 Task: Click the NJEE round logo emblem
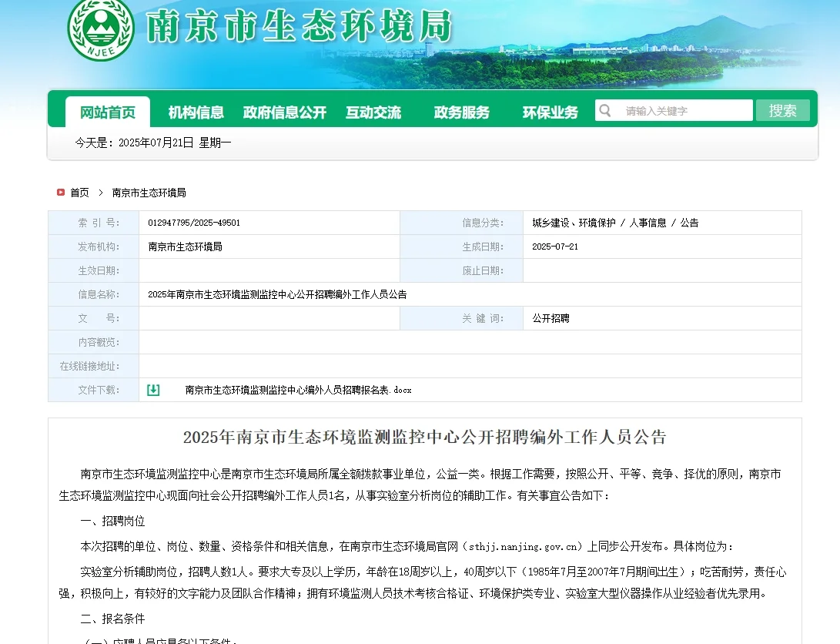click(101, 28)
